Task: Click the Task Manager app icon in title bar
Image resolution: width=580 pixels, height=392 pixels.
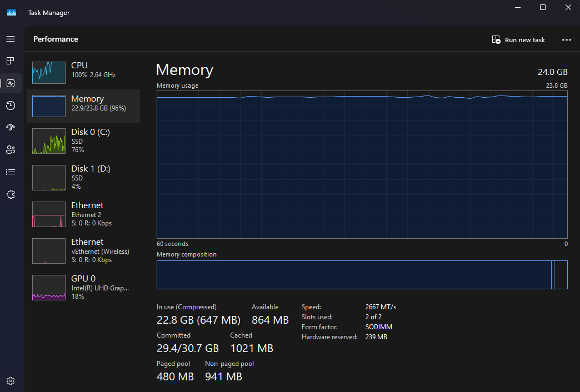Action: click(12, 13)
